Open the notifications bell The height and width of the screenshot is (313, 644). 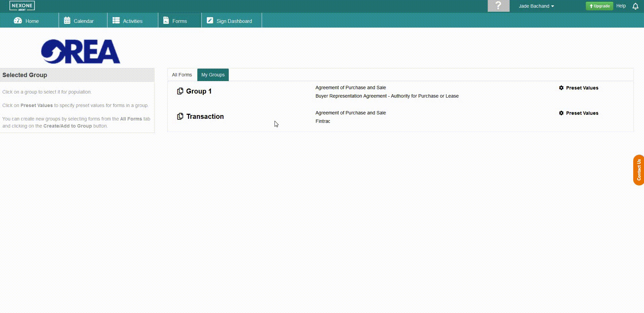(635, 6)
